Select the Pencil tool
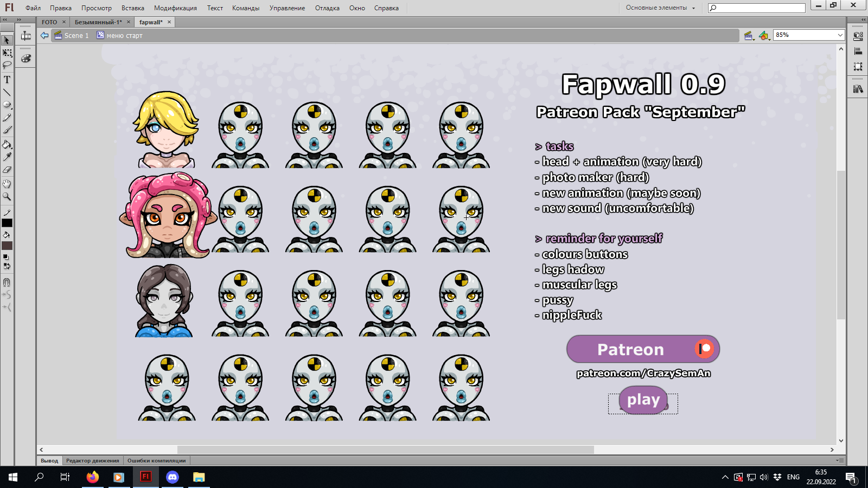 pyautogui.click(x=7, y=117)
